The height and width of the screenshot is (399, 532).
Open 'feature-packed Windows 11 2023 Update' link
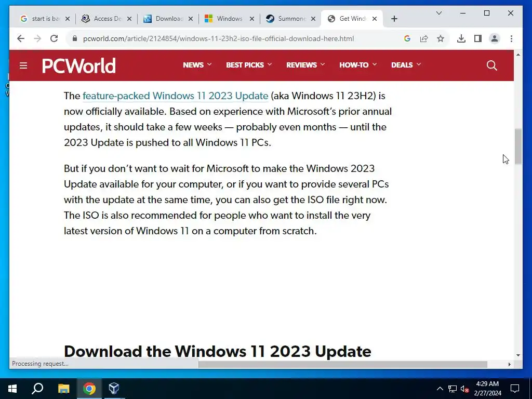176,96
